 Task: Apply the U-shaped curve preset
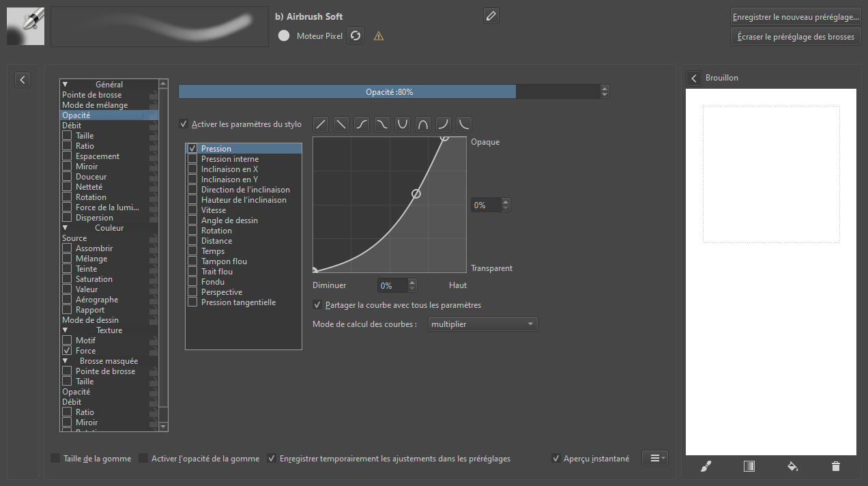point(402,124)
